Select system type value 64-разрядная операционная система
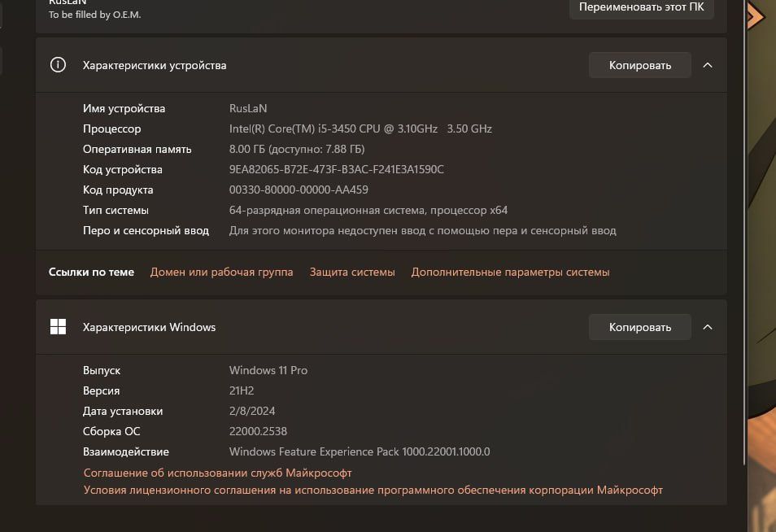Image resolution: width=776 pixels, height=532 pixels. click(x=368, y=211)
